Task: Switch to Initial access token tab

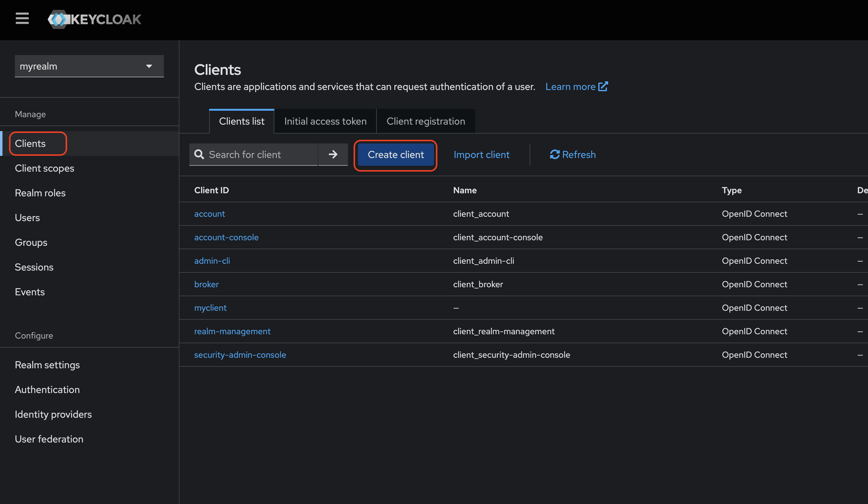Action: point(325,121)
